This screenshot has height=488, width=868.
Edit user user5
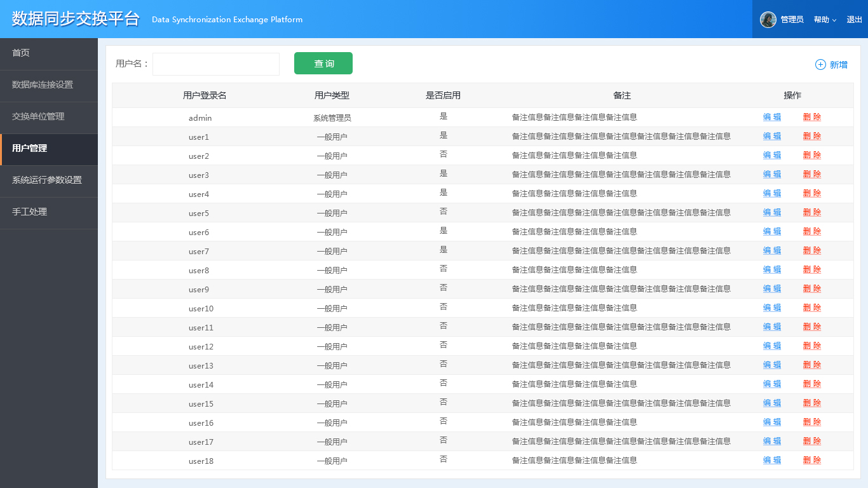tap(772, 212)
